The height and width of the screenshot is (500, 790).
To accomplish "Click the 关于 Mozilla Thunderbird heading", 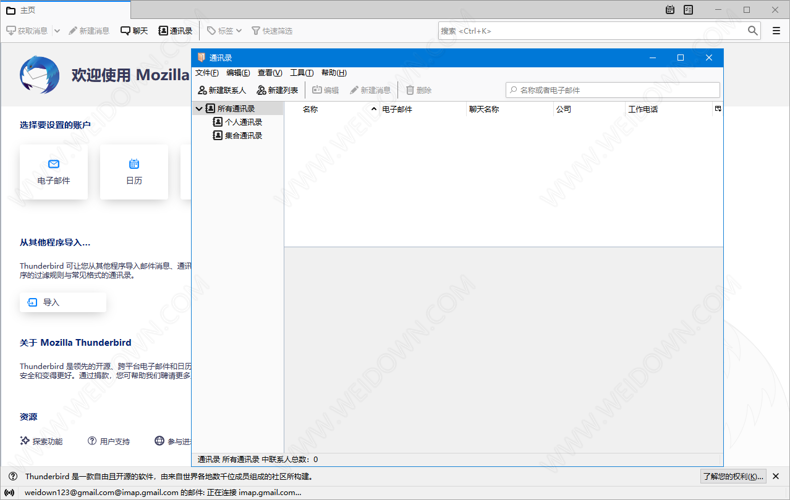I will coord(76,343).
